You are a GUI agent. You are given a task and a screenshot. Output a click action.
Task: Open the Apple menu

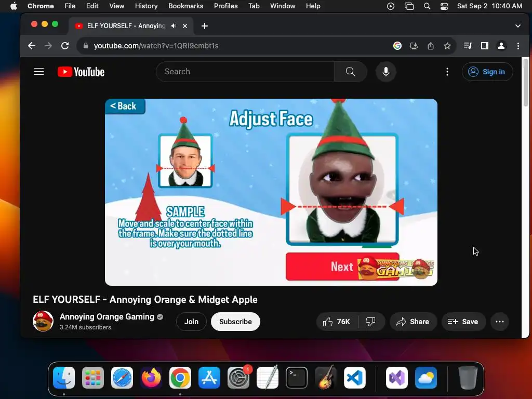[14, 6]
